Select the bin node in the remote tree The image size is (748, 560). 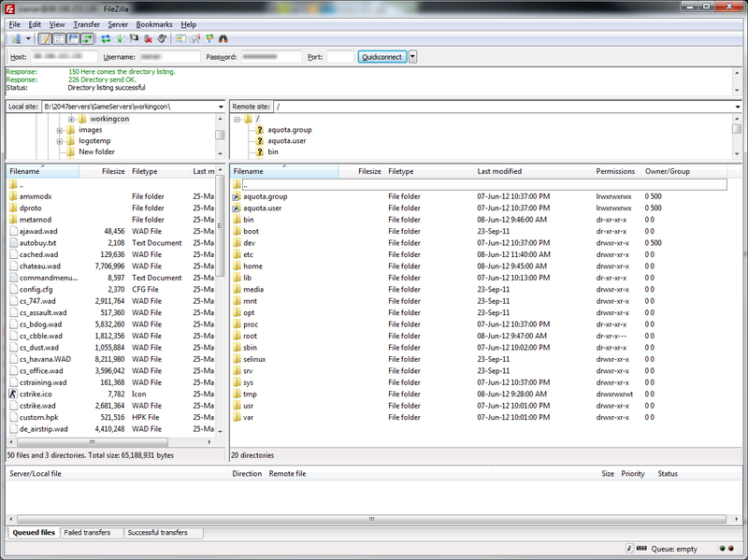[273, 151]
